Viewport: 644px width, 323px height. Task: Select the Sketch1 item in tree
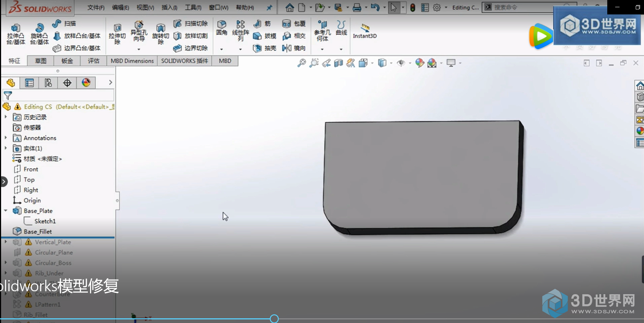[45, 221]
